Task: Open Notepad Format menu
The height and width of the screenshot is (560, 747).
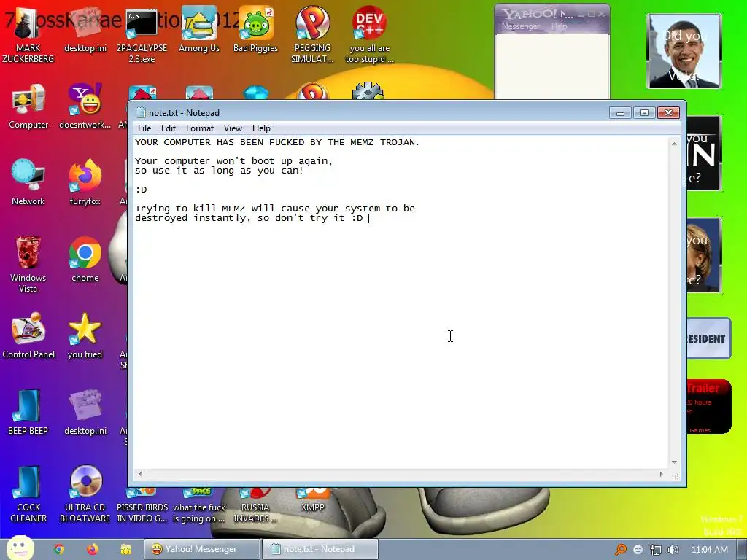Action: (x=200, y=128)
